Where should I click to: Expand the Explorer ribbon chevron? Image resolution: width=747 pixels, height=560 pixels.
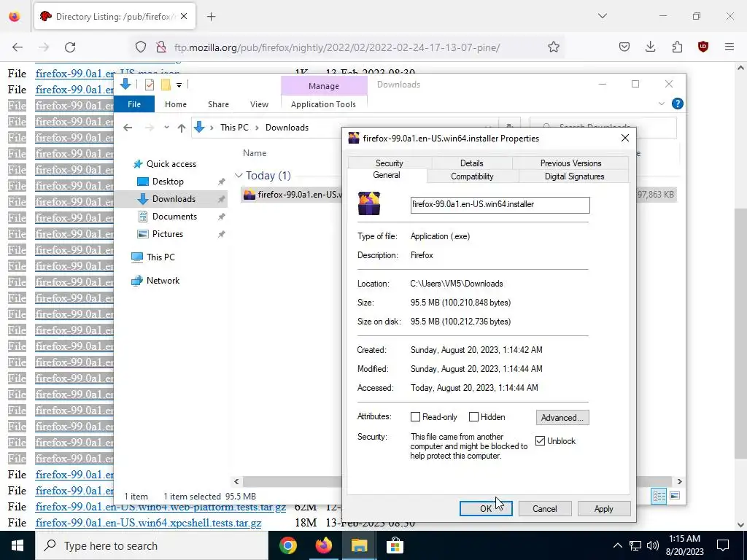tap(661, 104)
